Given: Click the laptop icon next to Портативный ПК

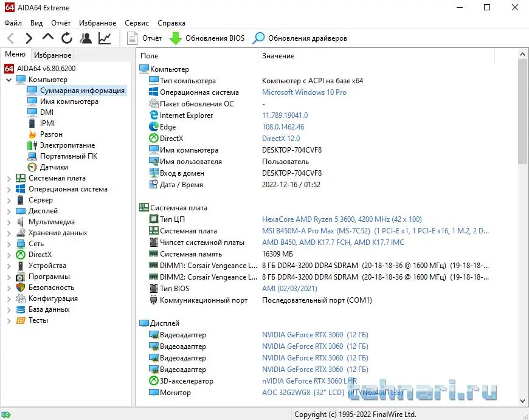Looking at the screenshot, I should click(32, 156).
